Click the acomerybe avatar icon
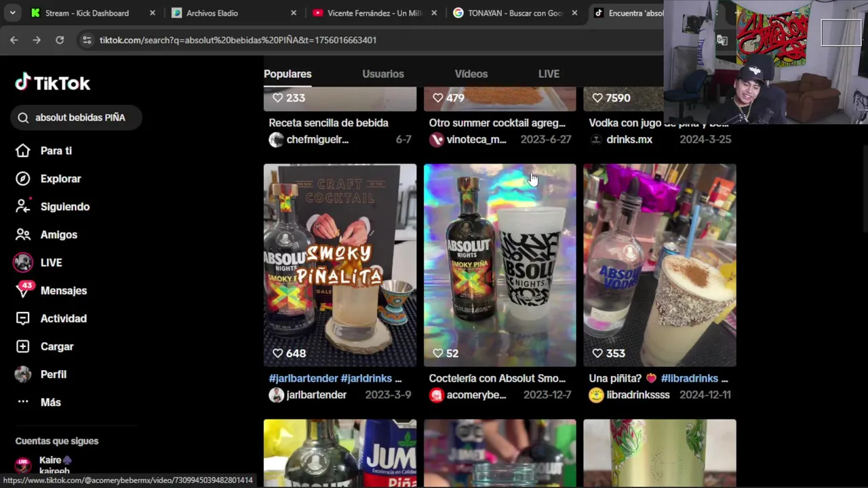 tap(436, 395)
